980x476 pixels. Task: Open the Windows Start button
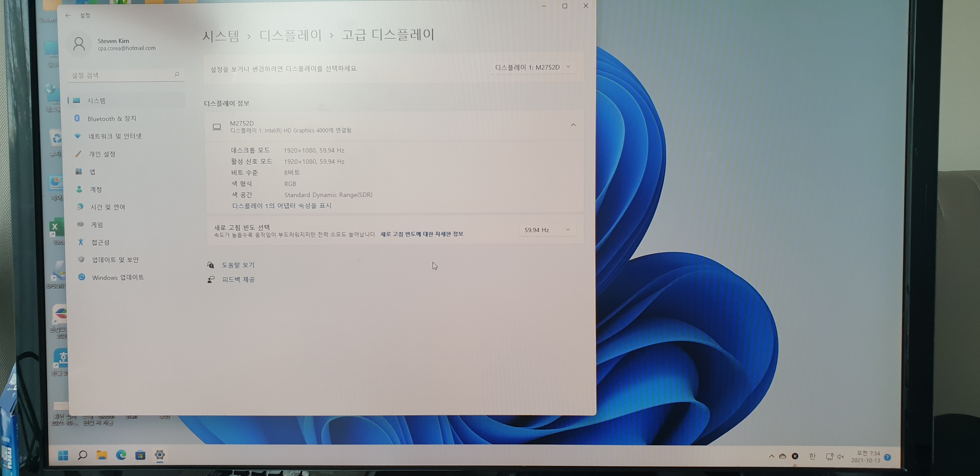click(63, 455)
